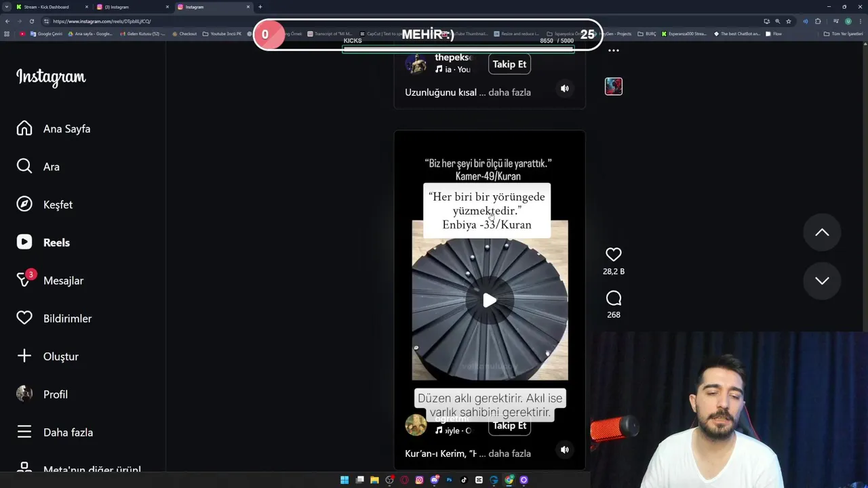868x488 pixels.
Task: Follow thepeks with Takip Et button
Action: 509,64
